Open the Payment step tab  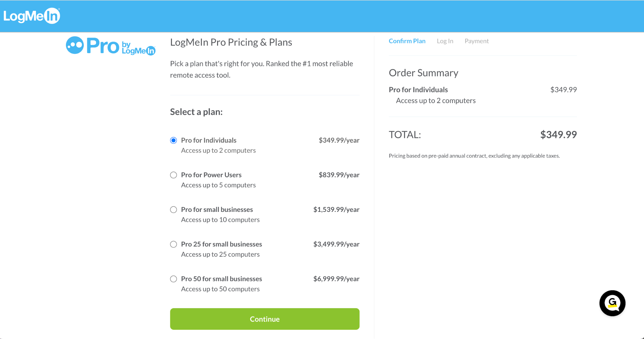pos(476,41)
